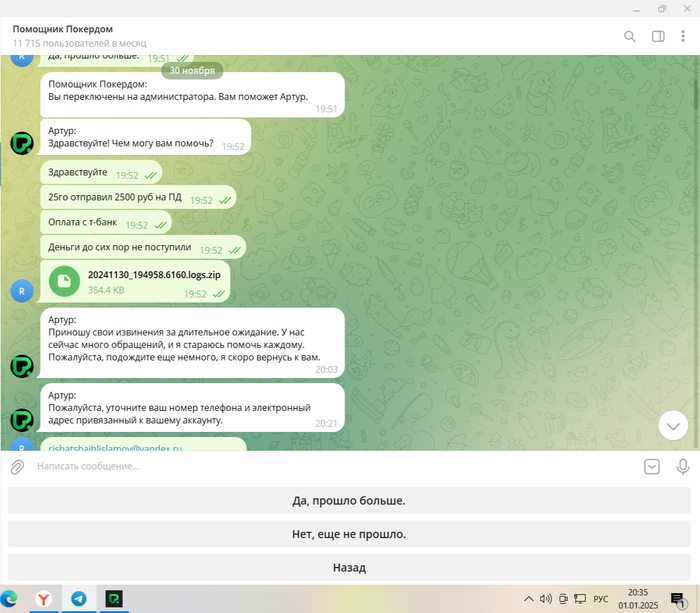The height and width of the screenshot is (613, 700).
Task: Click the 'Да, прошло больше.' button
Action: pyautogui.click(x=349, y=500)
